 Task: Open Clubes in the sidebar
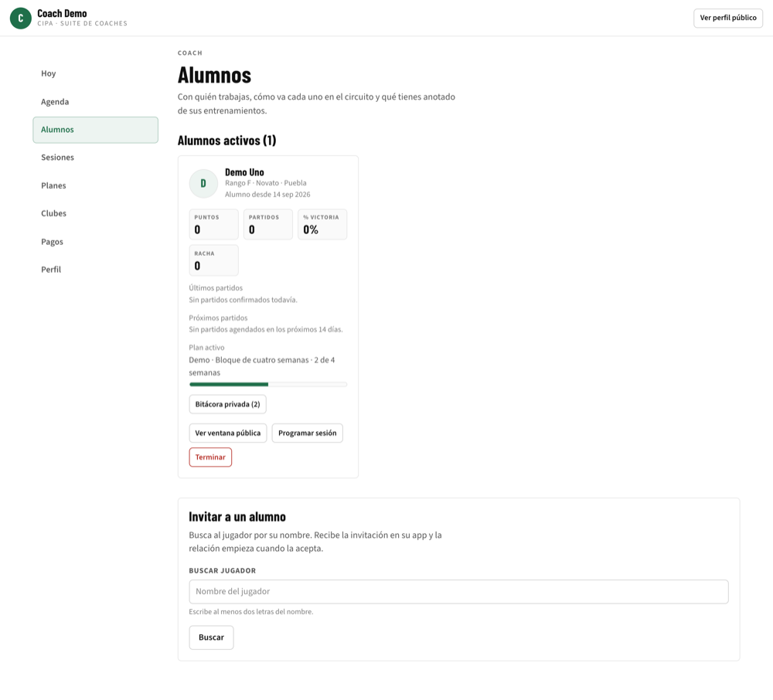[x=96, y=213]
